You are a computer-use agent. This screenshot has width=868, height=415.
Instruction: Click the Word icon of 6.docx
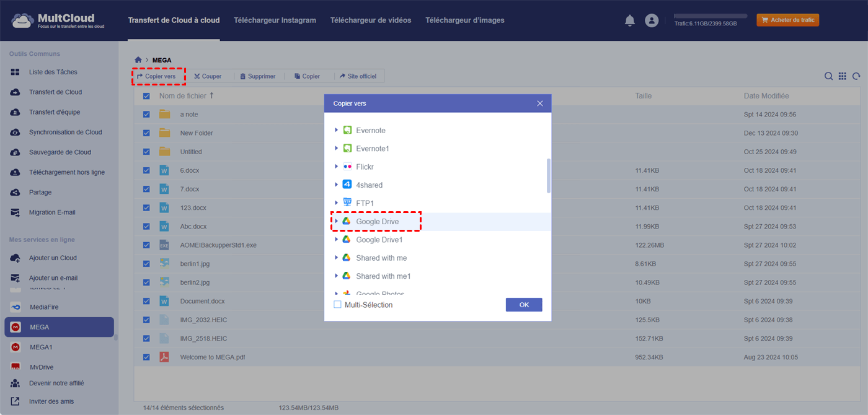164,170
